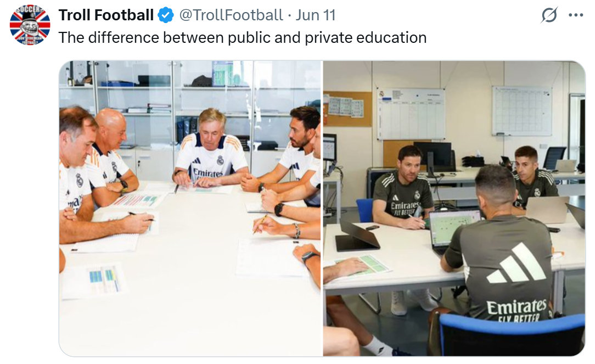
Task: Click the cork bulletin board in the right photo
Action: point(347,109)
